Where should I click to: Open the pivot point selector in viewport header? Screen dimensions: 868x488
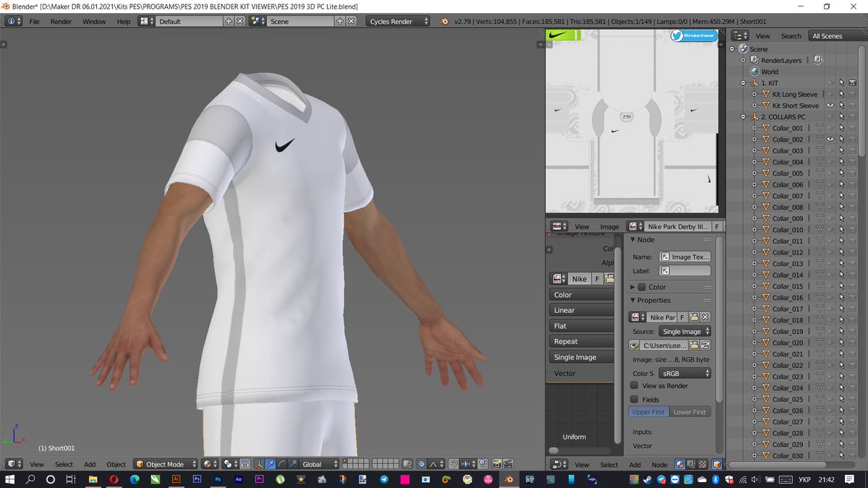click(x=231, y=464)
